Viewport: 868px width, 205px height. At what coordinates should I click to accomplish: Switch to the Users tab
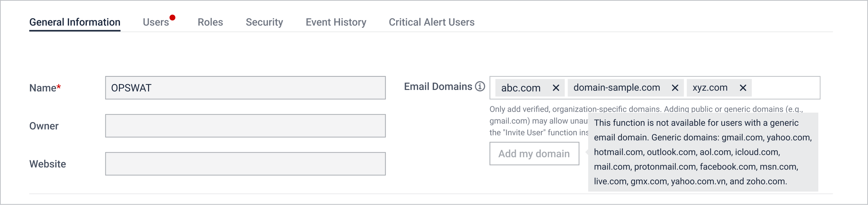(x=156, y=22)
